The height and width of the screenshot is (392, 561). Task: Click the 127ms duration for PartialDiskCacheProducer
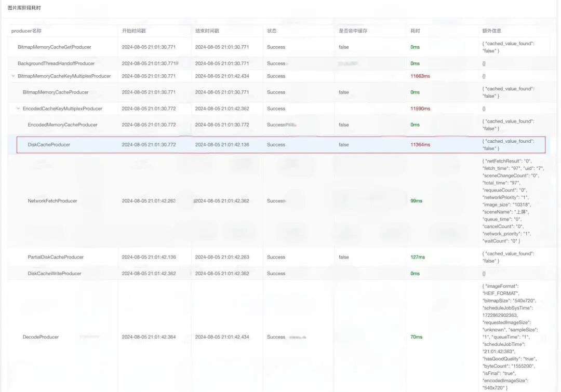[418, 257]
